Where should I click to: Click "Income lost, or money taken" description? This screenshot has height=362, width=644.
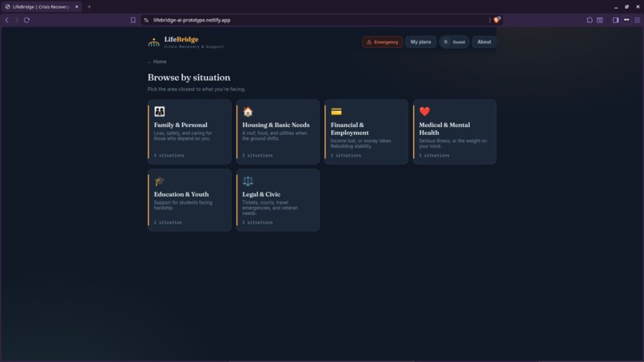(361, 143)
